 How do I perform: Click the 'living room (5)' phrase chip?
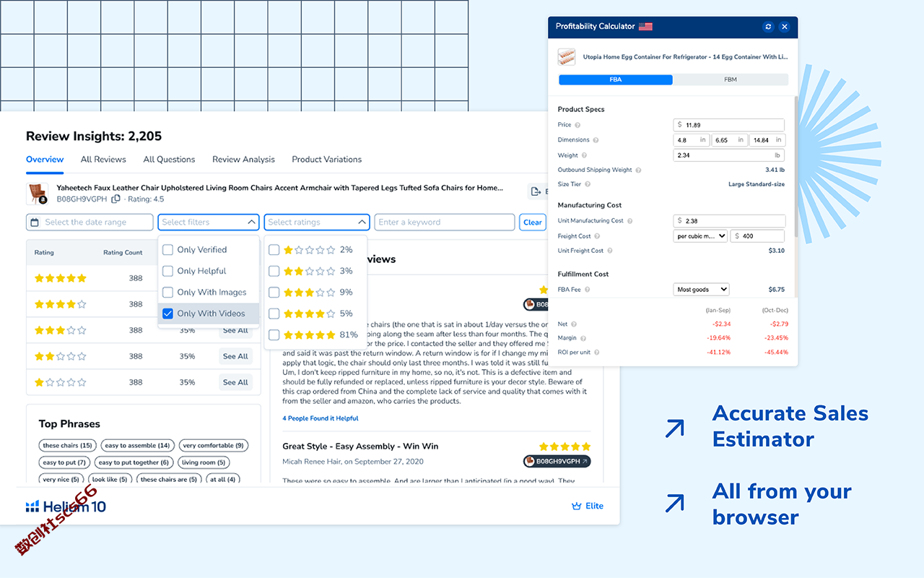pyautogui.click(x=204, y=462)
